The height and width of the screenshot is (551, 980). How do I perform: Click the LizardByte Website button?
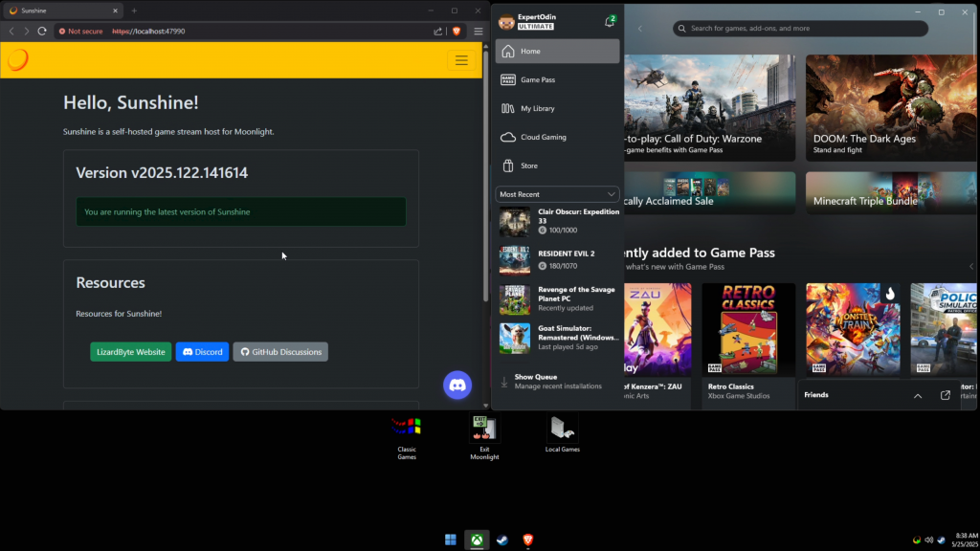pyautogui.click(x=131, y=352)
